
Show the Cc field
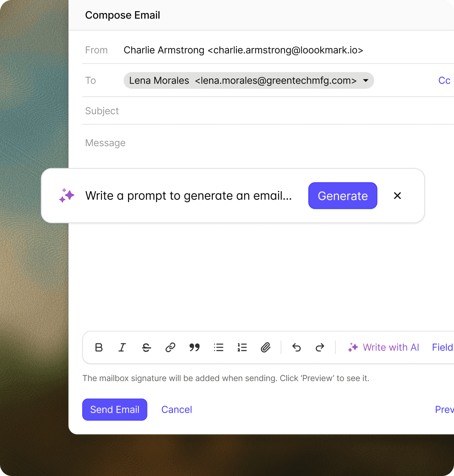[x=444, y=80]
